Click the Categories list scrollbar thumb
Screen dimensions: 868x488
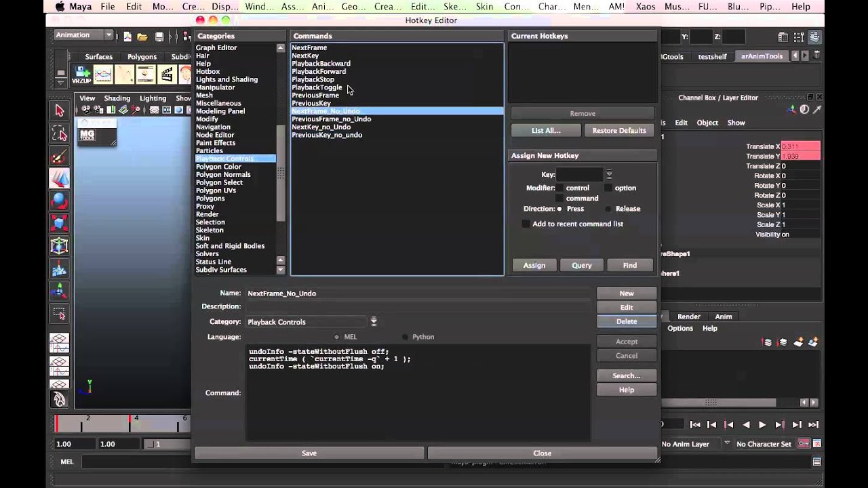(x=281, y=173)
